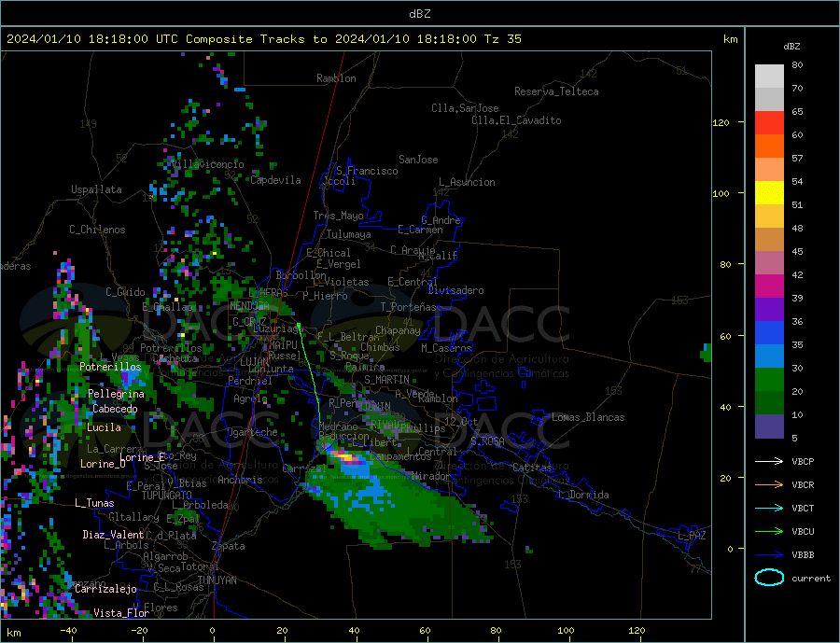Click the 'Zapata' map label
840x643 pixels.
click(229, 547)
